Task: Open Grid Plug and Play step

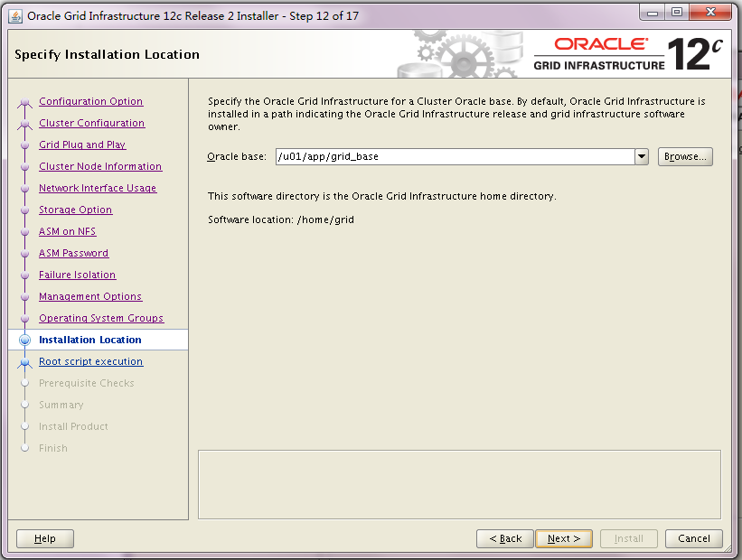Action: coord(82,145)
